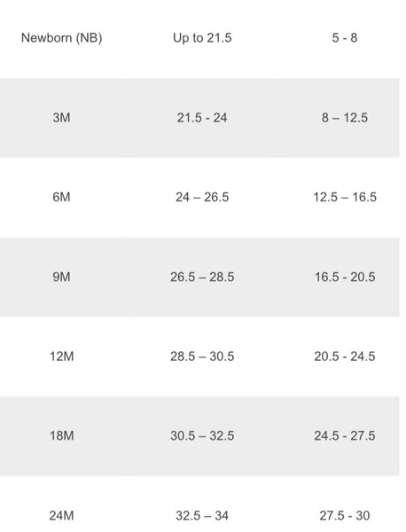Click the 30.5 – 32.5 height cell
The image size is (406, 532).
pyautogui.click(x=202, y=435)
